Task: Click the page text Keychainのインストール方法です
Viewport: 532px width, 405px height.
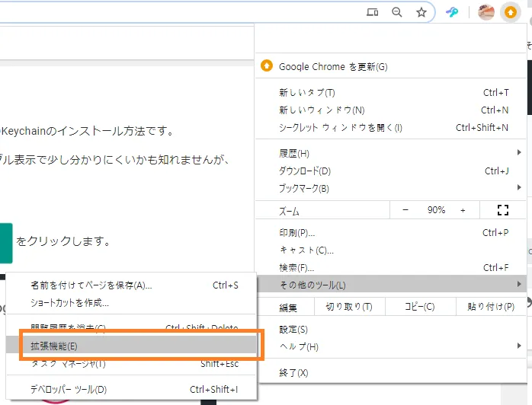Action: [88, 131]
